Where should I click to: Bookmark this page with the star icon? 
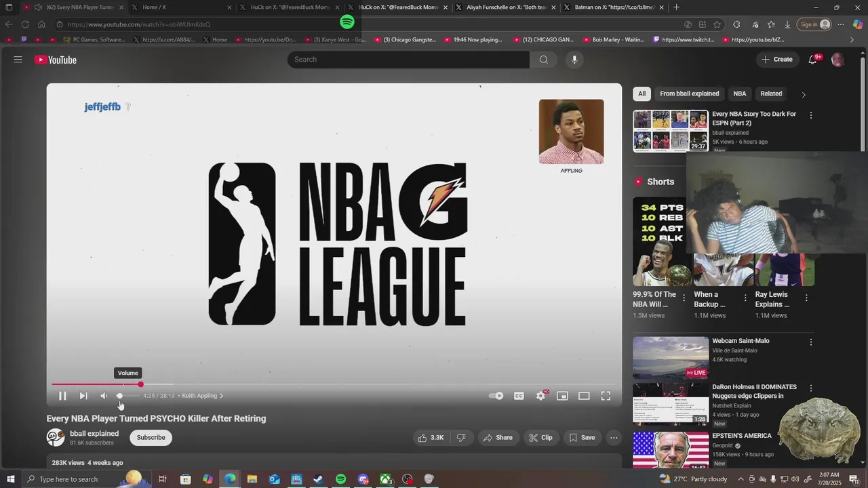click(x=717, y=24)
